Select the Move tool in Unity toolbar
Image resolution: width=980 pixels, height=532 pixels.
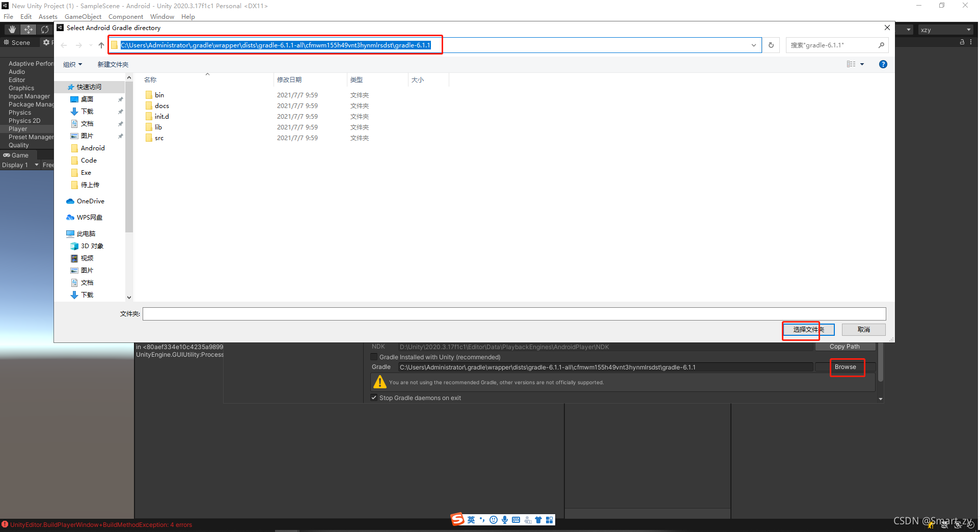coord(29,30)
